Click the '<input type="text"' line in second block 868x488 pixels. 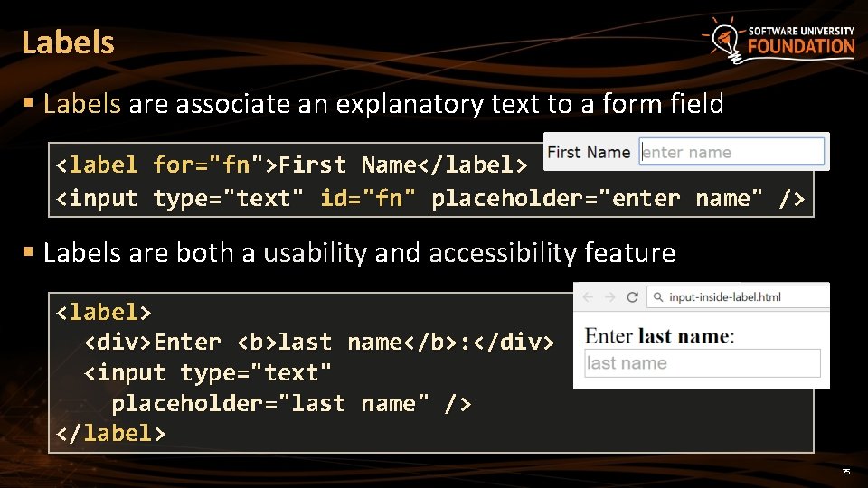[x=208, y=372]
